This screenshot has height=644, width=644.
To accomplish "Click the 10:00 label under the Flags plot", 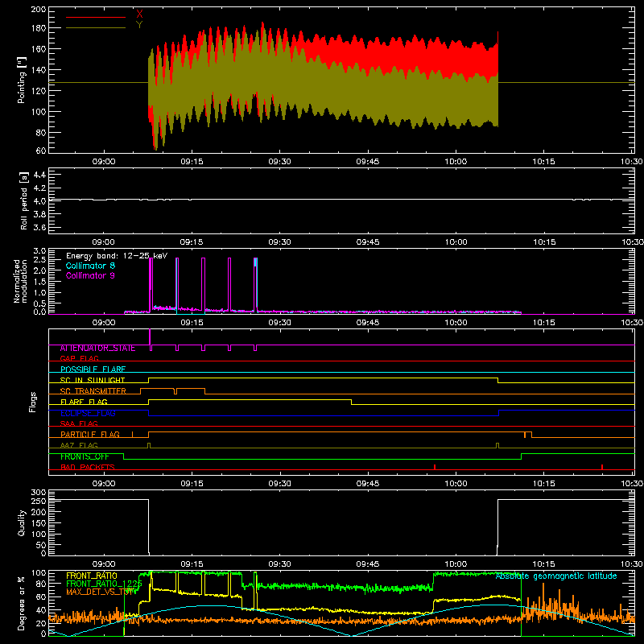I will point(456,484).
